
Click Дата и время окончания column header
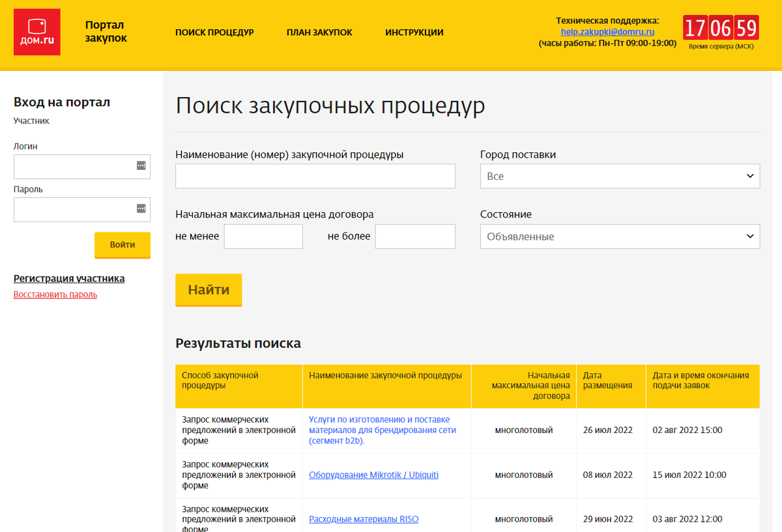coord(703,386)
